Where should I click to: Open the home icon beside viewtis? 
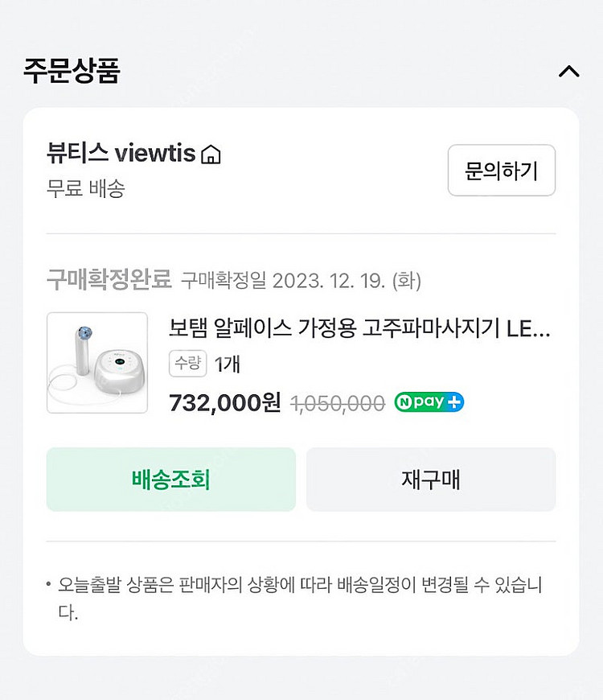click(x=211, y=154)
